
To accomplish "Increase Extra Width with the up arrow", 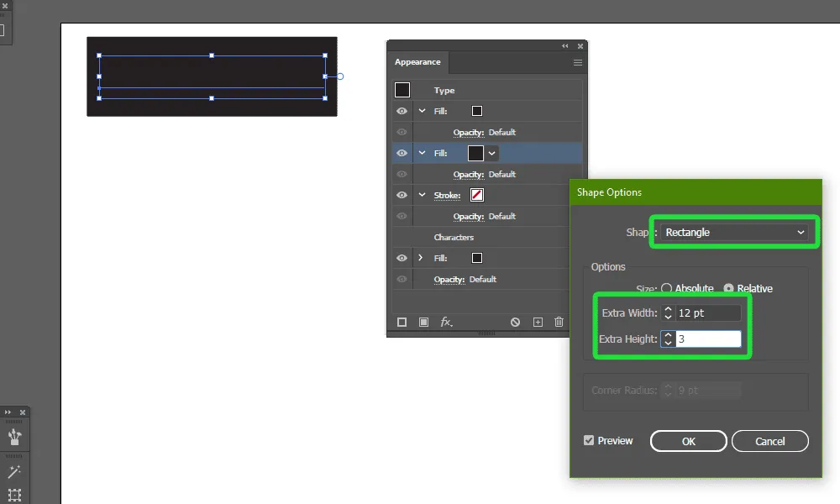I will click(x=668, y=309).
